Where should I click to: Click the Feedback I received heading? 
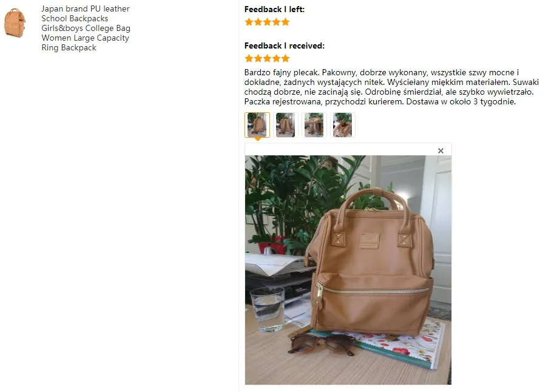click(x=284, y=46)
